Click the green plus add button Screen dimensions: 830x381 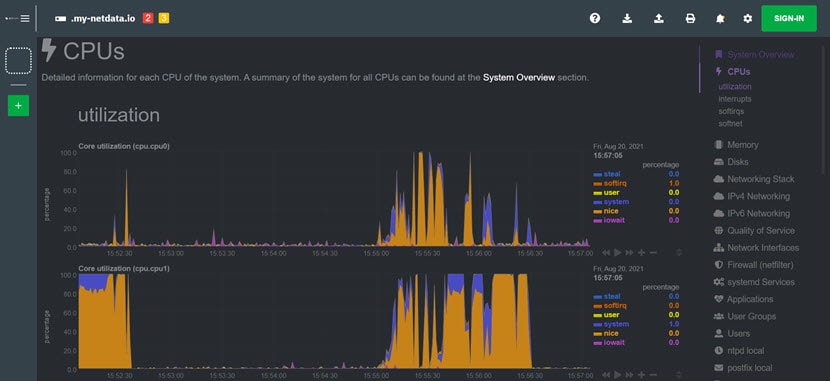click(x=19, y=106)
